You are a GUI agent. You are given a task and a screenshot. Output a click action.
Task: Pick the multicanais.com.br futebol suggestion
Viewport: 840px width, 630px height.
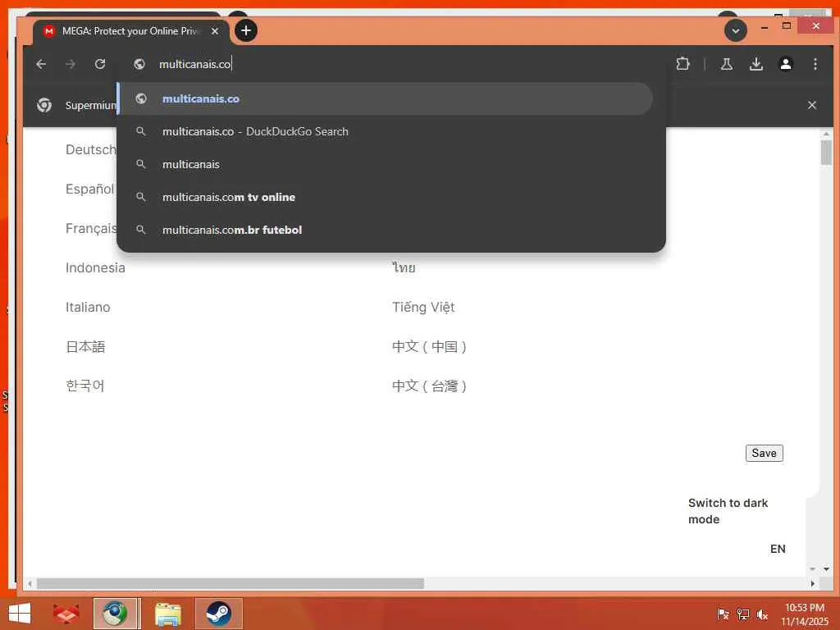click(x=386, y=230)
